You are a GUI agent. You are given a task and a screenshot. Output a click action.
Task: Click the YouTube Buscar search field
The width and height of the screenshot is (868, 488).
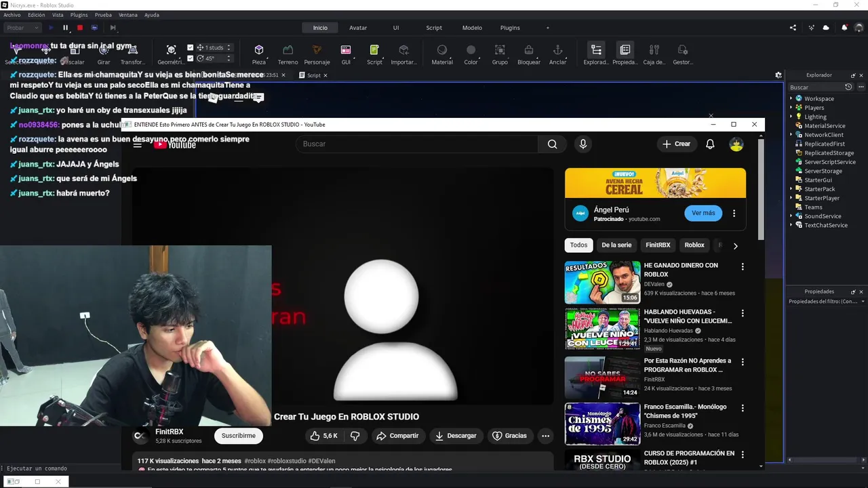coord(416,144)
